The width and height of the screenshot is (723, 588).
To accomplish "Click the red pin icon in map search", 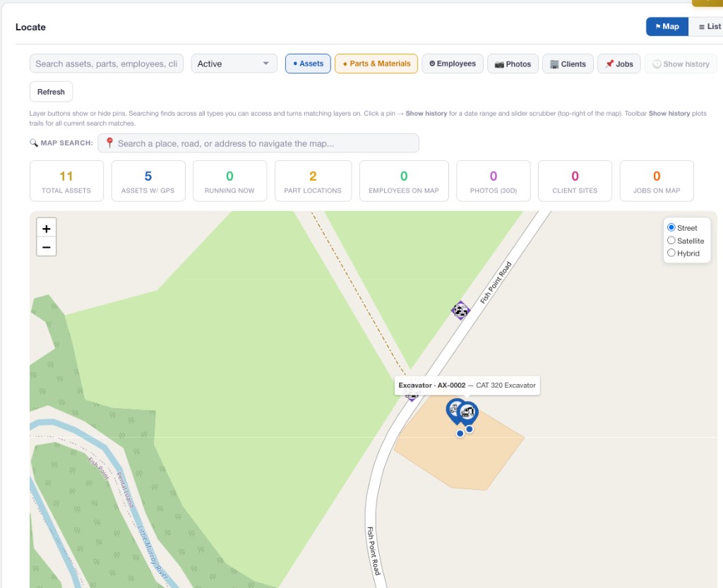I will 109,143.
